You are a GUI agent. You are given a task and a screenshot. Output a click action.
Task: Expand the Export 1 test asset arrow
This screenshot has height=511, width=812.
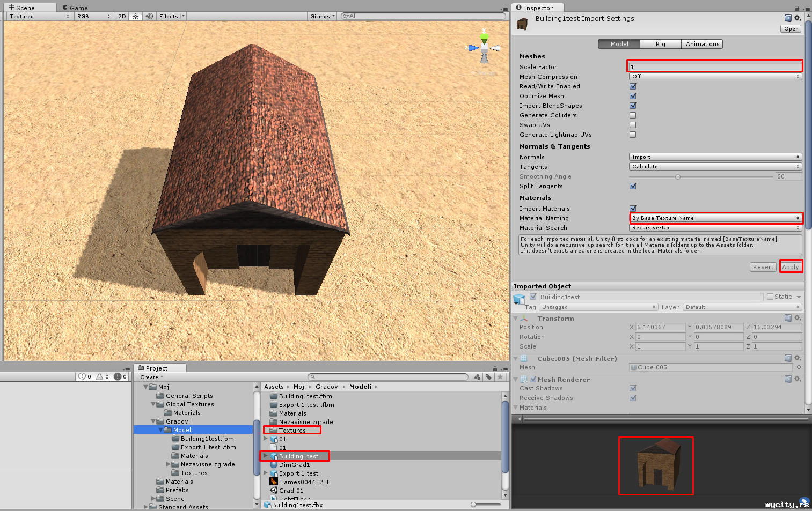tap(266, 473)
